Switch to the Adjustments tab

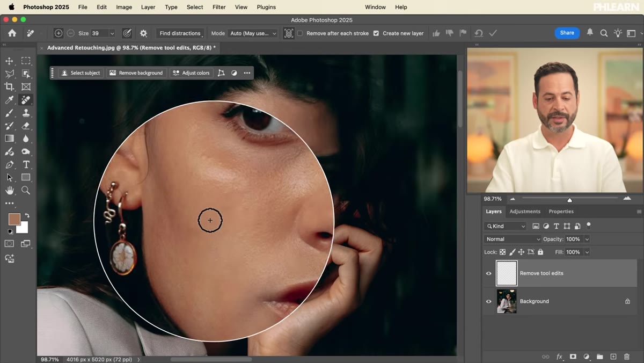click(x=525, y=212)
